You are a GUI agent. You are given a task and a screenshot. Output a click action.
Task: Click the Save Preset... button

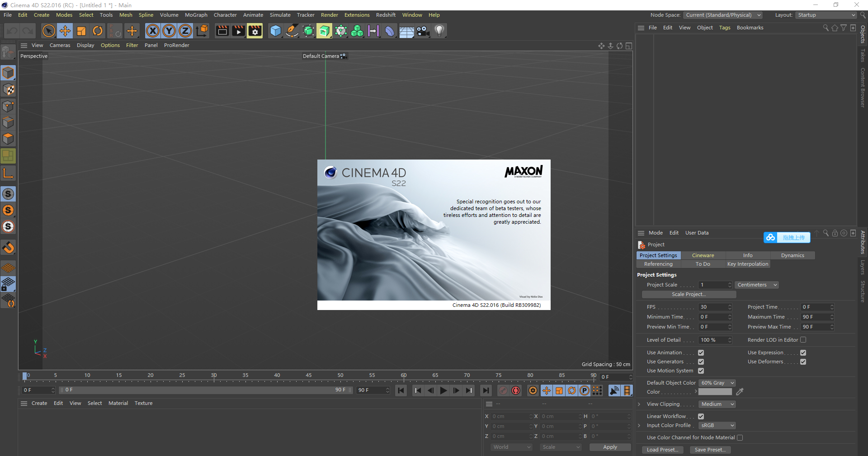point(710,450)
